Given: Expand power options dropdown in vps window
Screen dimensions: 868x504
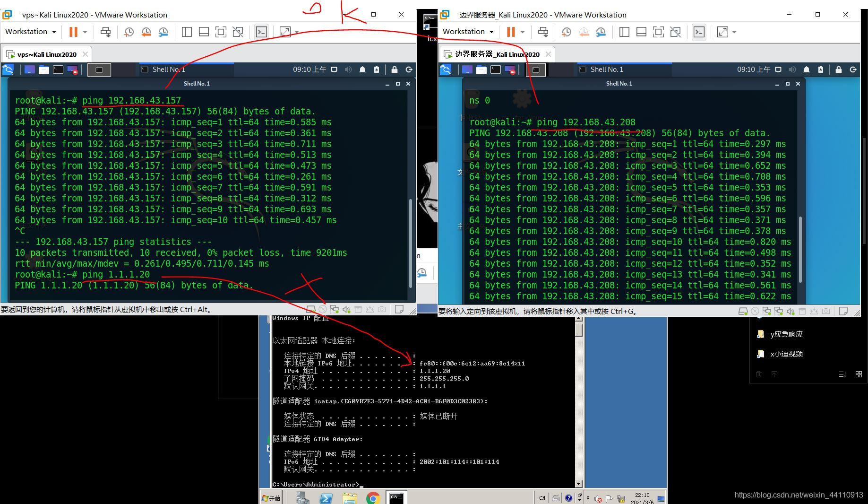Looking at the screenshot, I should (85, 32).
